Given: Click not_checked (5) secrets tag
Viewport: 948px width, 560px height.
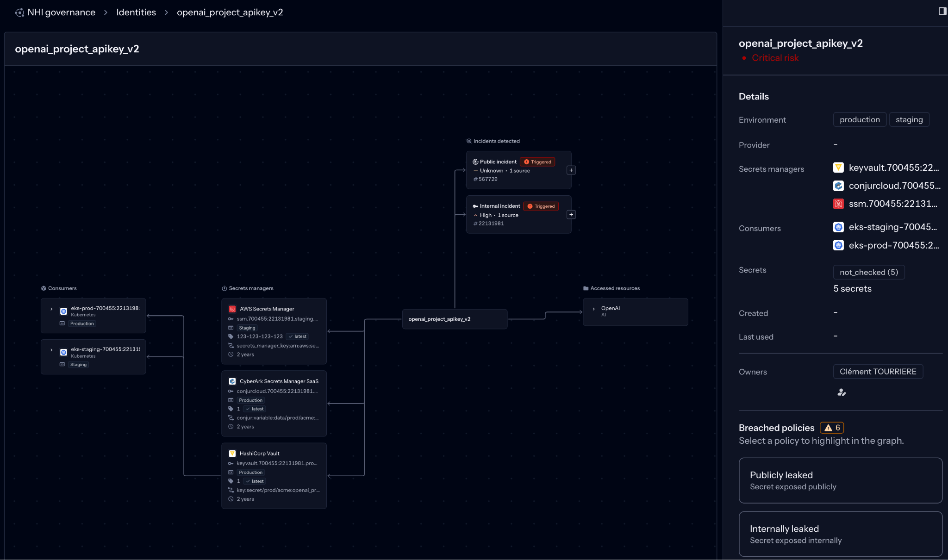Looking at the screenshot, I should (x=869, y=272).
